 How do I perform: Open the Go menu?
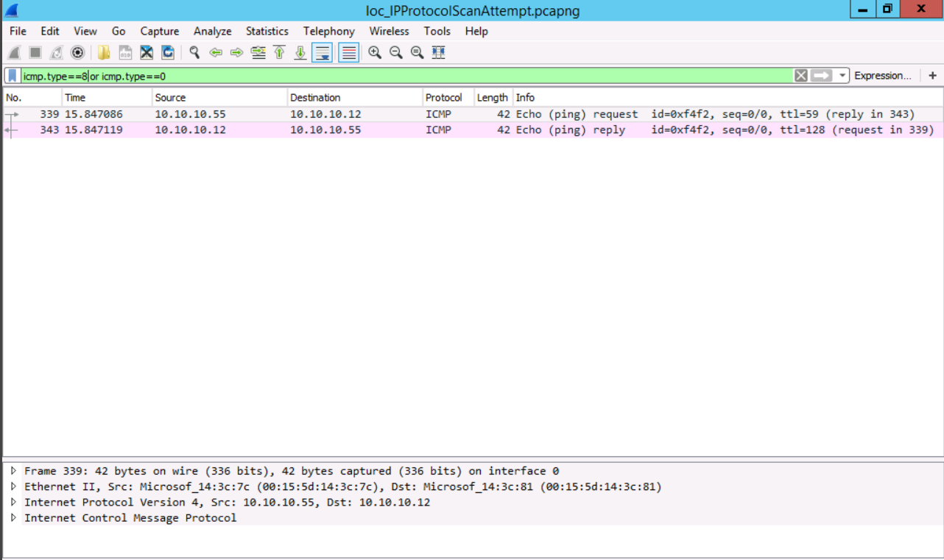tap(119, 31)
